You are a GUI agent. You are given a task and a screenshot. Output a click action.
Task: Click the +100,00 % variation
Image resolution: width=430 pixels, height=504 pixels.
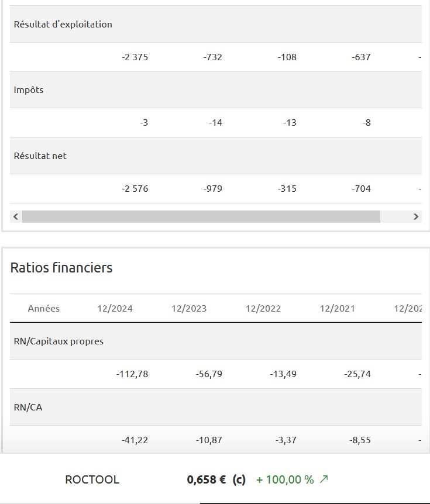pos(285,479)
